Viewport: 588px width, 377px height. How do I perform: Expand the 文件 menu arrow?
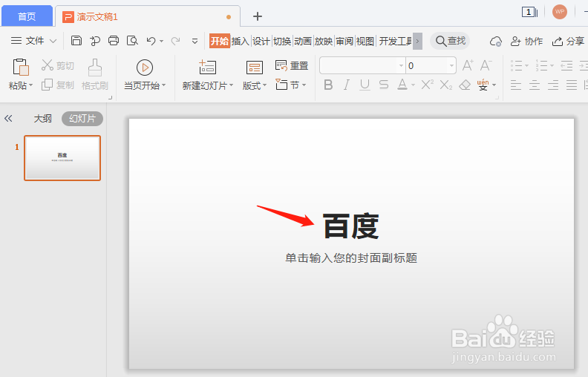coord(53,41)
